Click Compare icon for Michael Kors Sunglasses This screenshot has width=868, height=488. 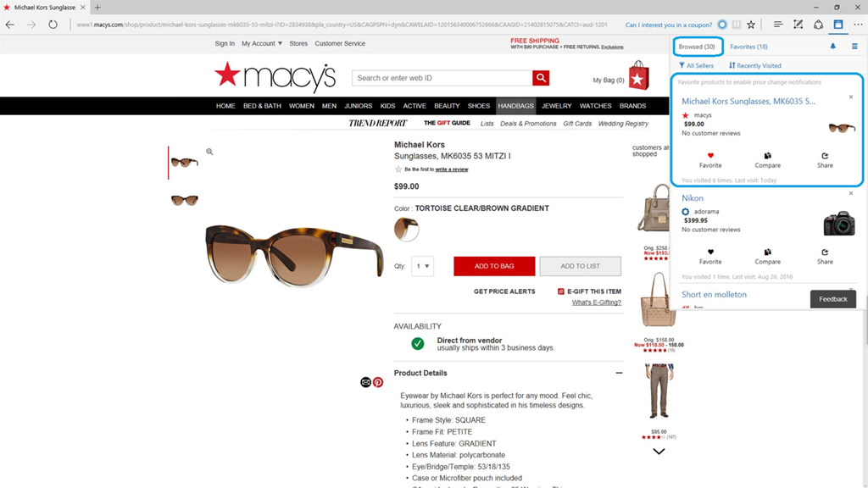[767, 156]
